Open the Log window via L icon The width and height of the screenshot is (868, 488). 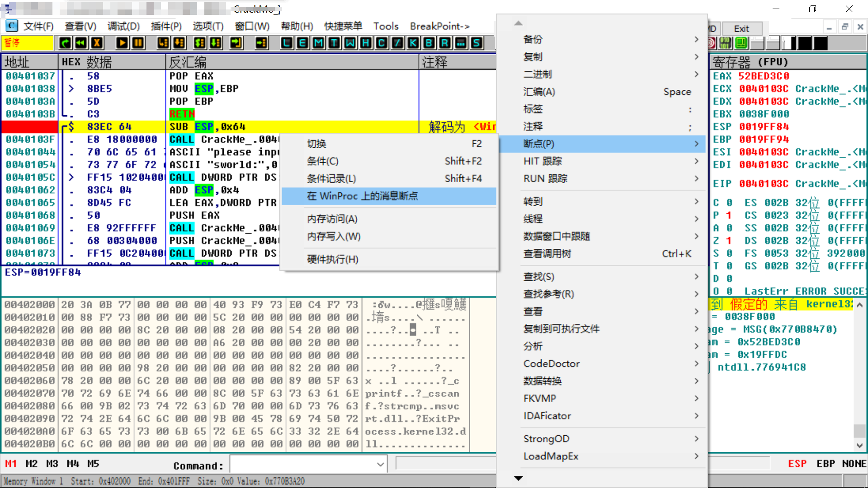(x=287, y=43)
